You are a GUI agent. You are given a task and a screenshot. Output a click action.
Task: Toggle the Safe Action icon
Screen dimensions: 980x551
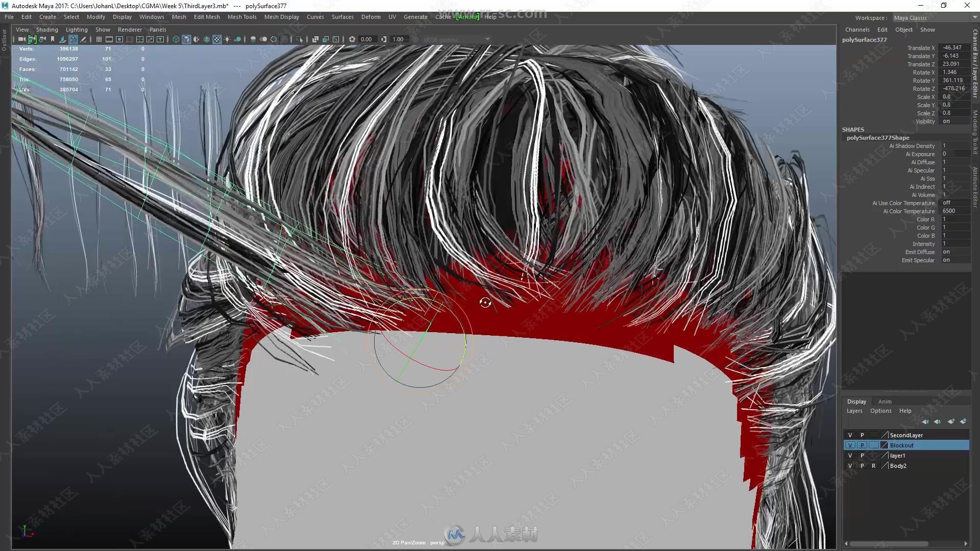pyautogui.click(x=150, y=39)
